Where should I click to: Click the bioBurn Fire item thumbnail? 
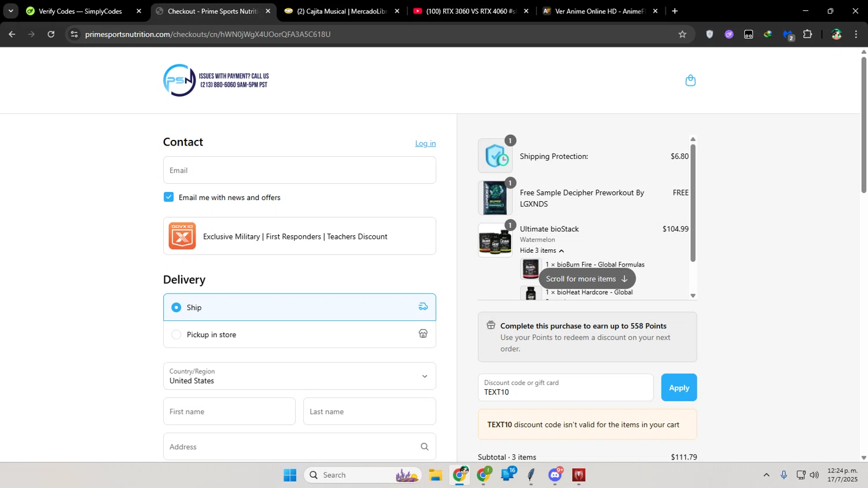point(531,269)
